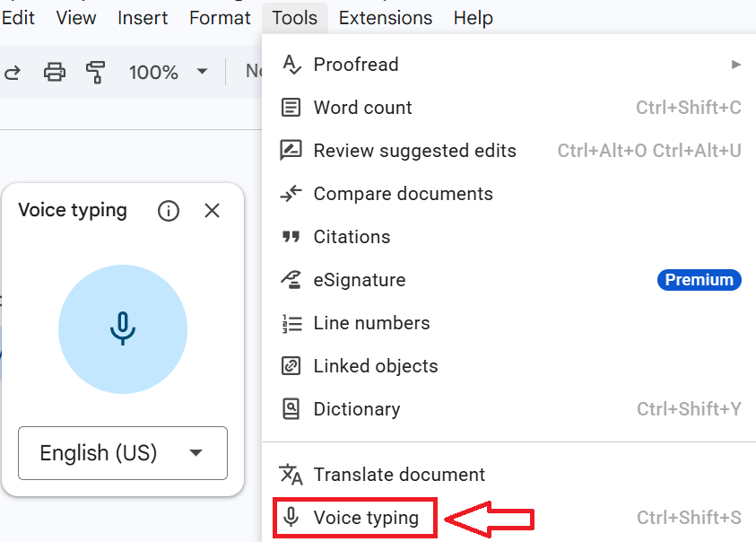Choose the Citations menu entry
The height and width of the screenshot is (542, 756).
[510, 237]
